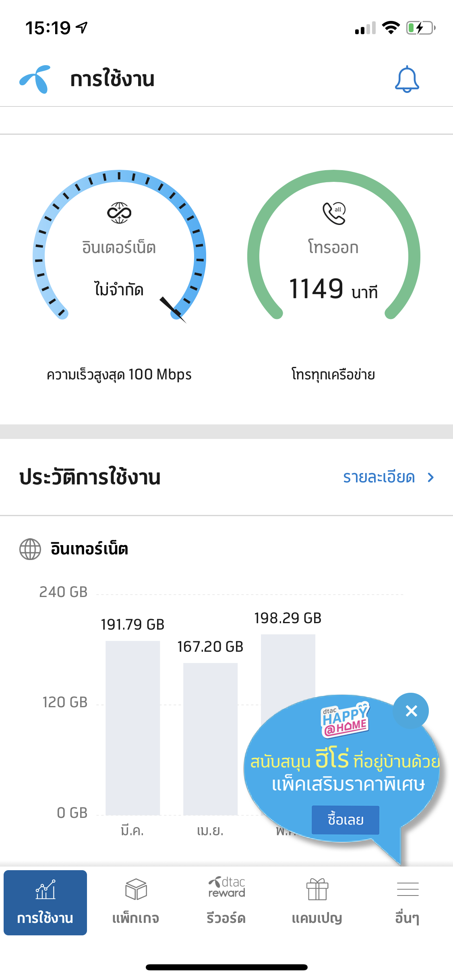The height and width of the screenshot is (980, 453).
Task: Open the แพ็กเกจ package tab
Action: (x=136, y=903)
